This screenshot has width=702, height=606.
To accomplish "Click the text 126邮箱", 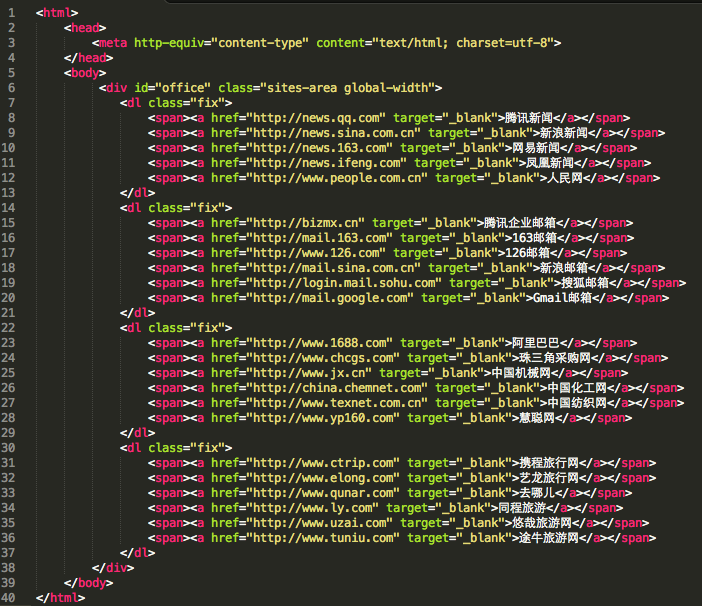I will [x=527, y=253].
